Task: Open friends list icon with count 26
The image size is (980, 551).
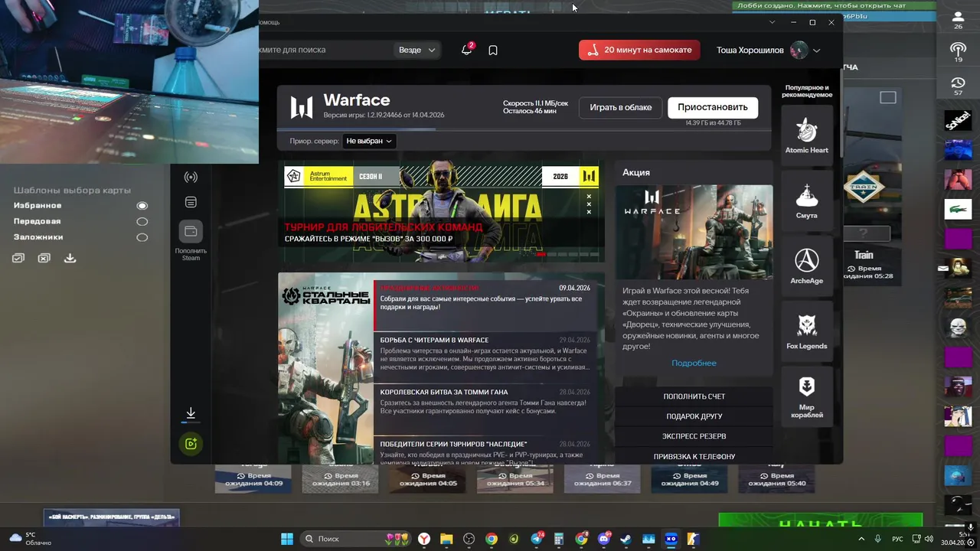Action: click(958, 19)
